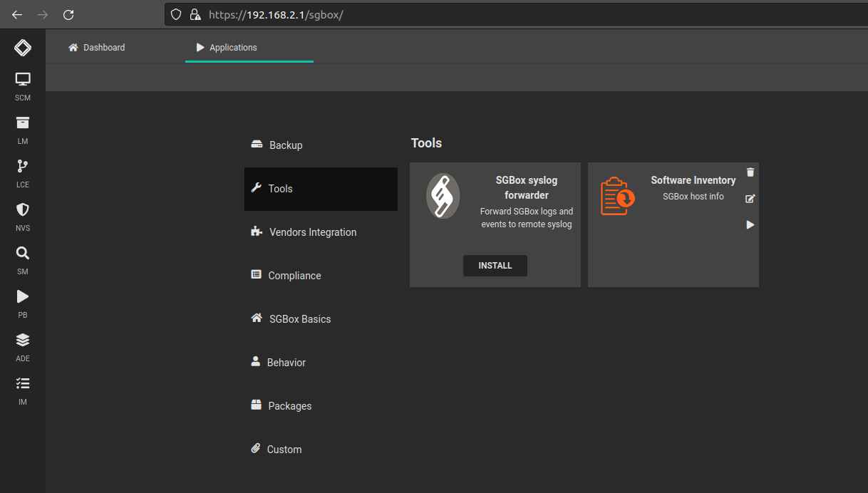Image resolution: width=868 pixels, height=493 pixels.
Task: Click the SGBox syslog forwarder title
Action: (x=527, y=188)
